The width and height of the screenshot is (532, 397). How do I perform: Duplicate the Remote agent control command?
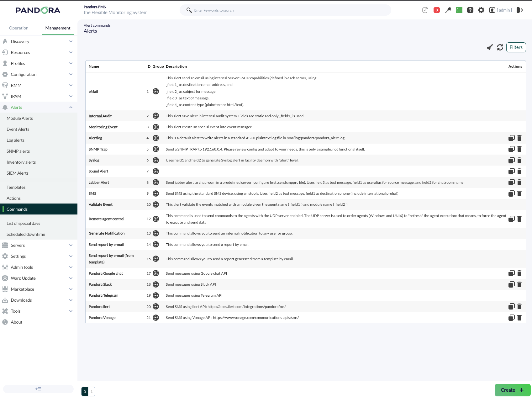tap(512, 219)
